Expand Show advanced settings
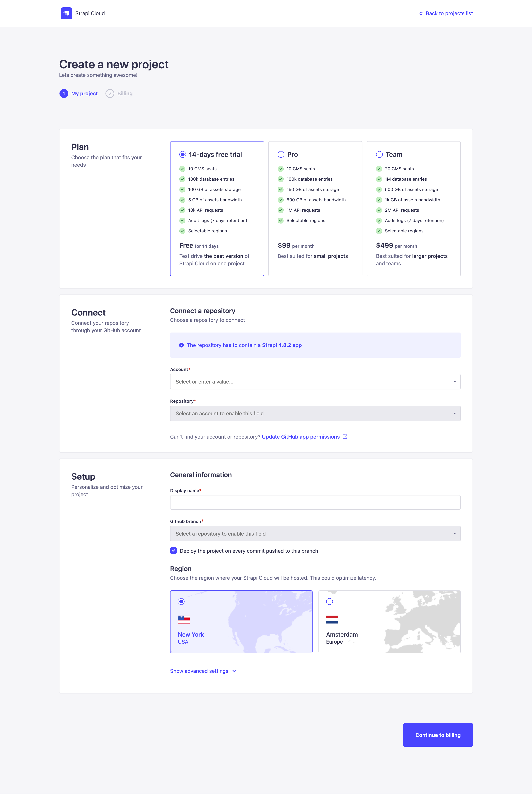532x794 pixels. coord(203,671)
